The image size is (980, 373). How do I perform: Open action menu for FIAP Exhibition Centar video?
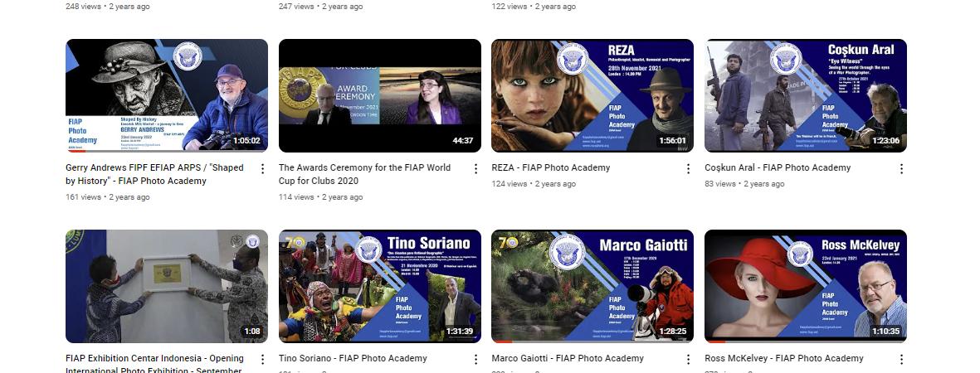click(262, 359)
